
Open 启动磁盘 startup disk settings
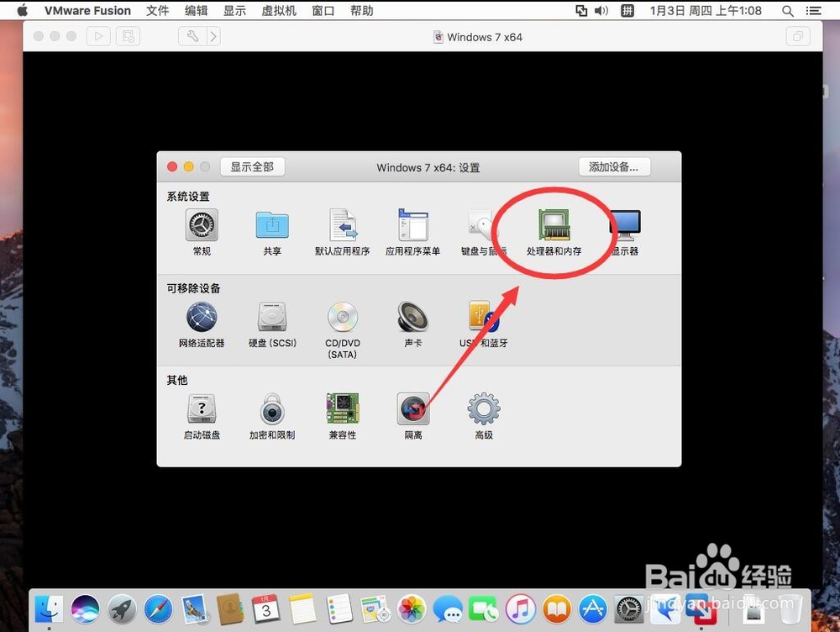click(x=202, y=409)
